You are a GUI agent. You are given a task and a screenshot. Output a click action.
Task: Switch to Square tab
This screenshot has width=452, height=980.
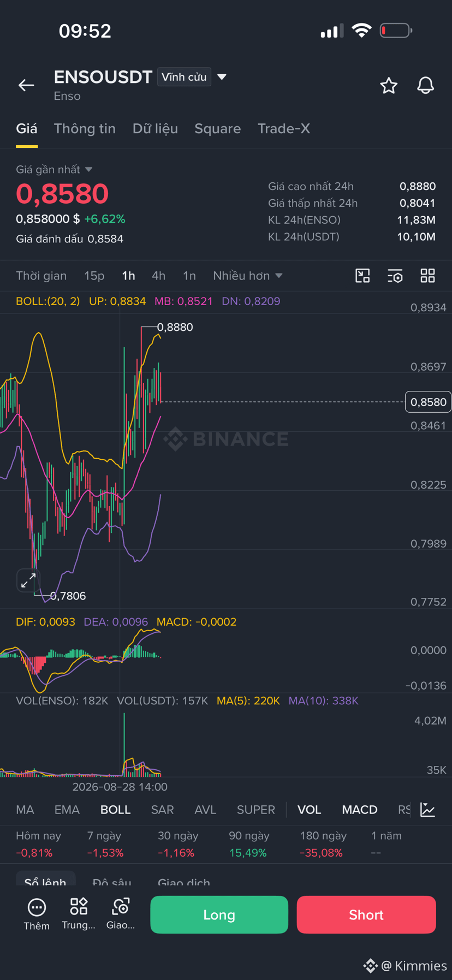click(x=218, y=129)
